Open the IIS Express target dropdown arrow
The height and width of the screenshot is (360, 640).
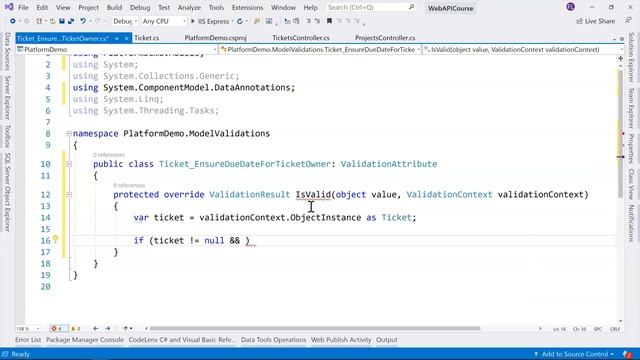click(x=233, y=21)
